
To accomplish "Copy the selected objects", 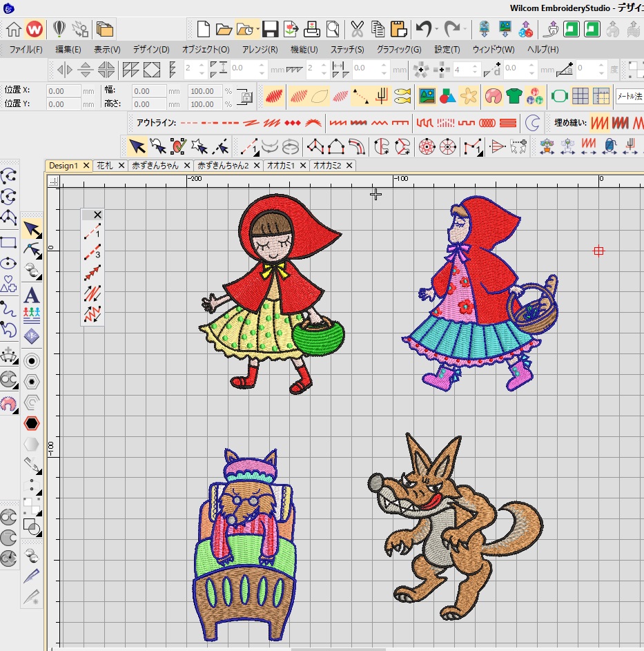I will click(378, 29).
